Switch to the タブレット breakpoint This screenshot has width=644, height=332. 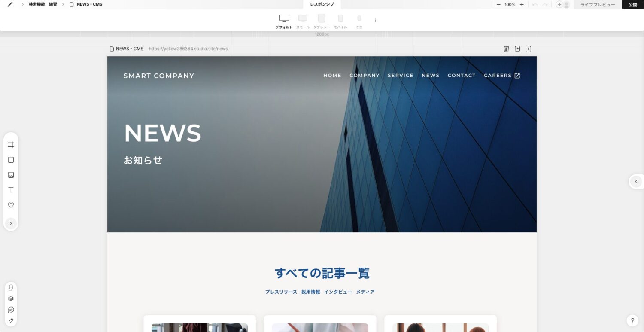point(321,20)
